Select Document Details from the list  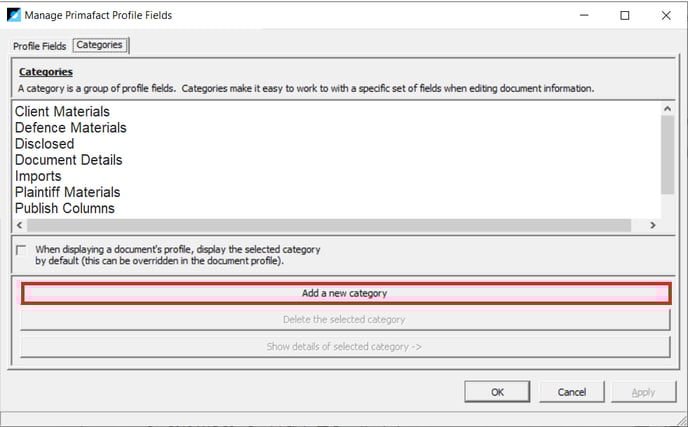[68, 160]
